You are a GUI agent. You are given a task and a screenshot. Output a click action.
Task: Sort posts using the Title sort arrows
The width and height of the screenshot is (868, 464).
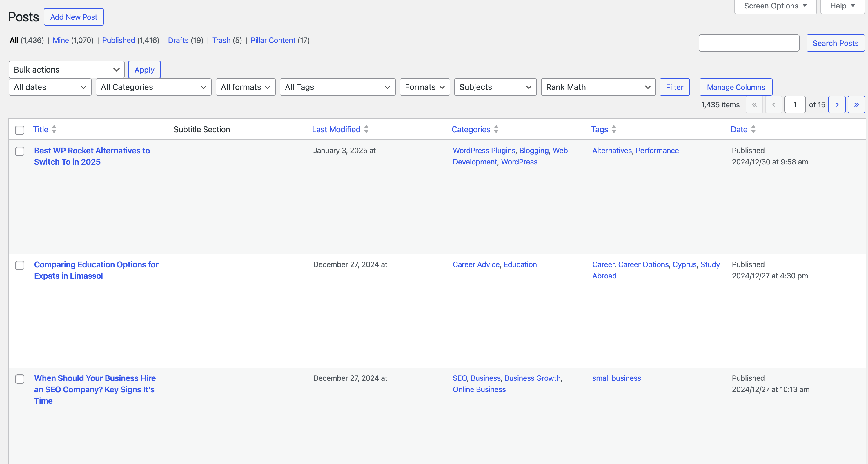54,129
